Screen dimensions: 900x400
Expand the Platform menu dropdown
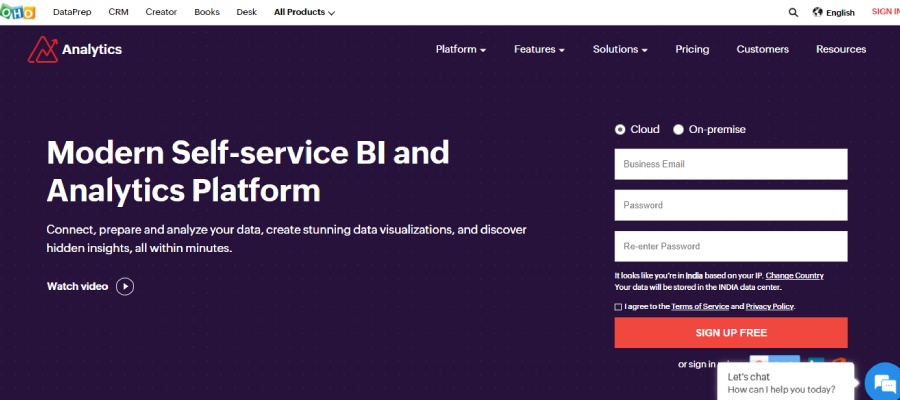pos(460,49)
